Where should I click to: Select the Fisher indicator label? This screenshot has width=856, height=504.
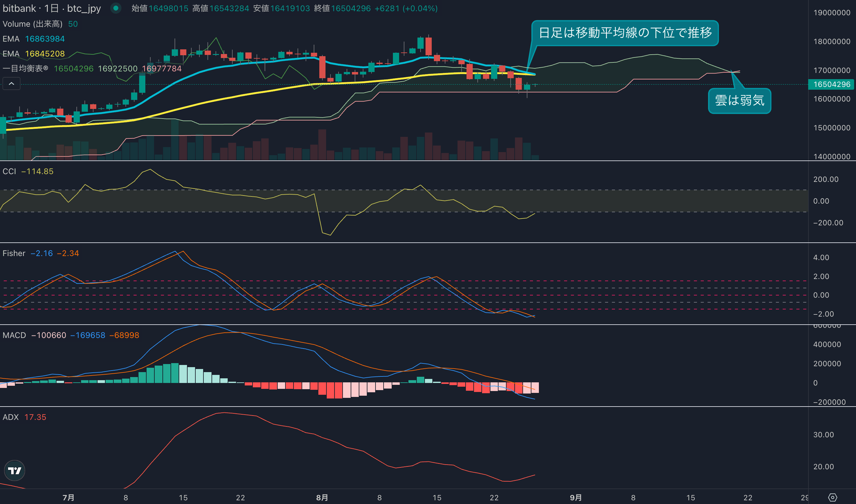click(x=14, y=253)
